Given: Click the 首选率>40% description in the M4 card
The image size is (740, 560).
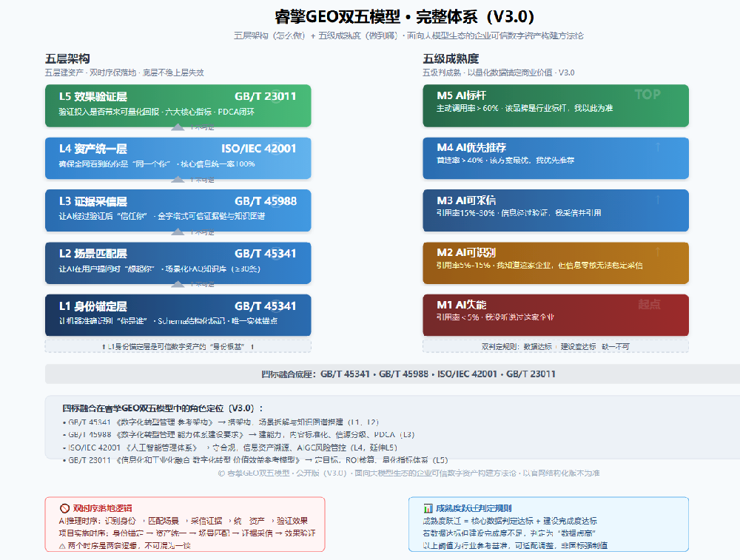Looking at the screenshot, I should (505, 161).
